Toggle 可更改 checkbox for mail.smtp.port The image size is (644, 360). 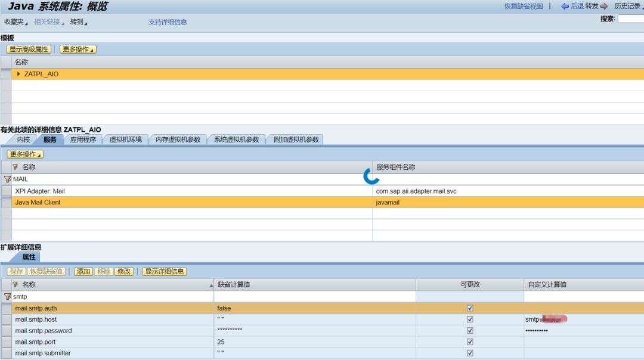coord(470,342)
